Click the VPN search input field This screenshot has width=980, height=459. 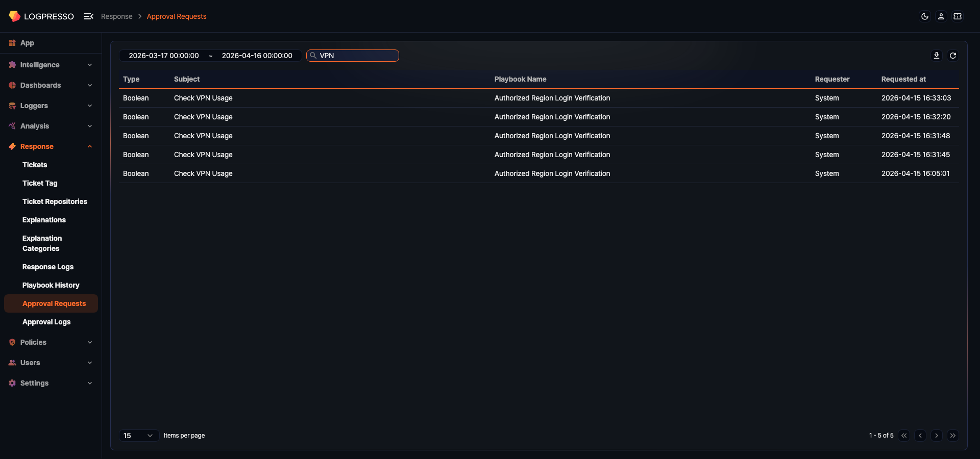352,56
